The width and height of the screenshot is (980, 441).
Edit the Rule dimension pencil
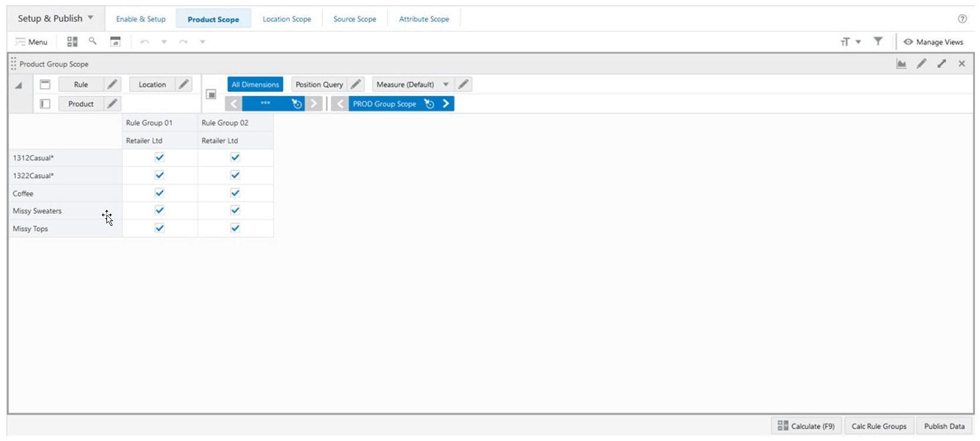pyautogui.click(x=112, y=85)
